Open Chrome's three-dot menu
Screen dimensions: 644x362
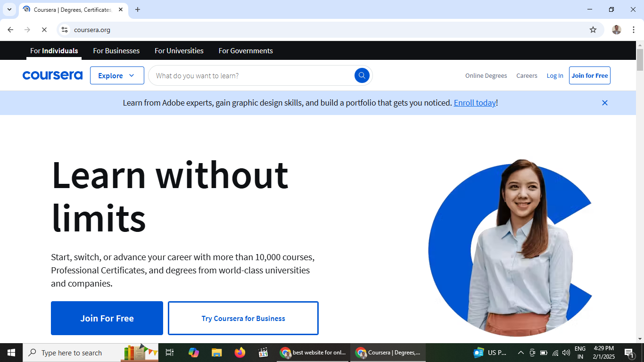[634, 30]
